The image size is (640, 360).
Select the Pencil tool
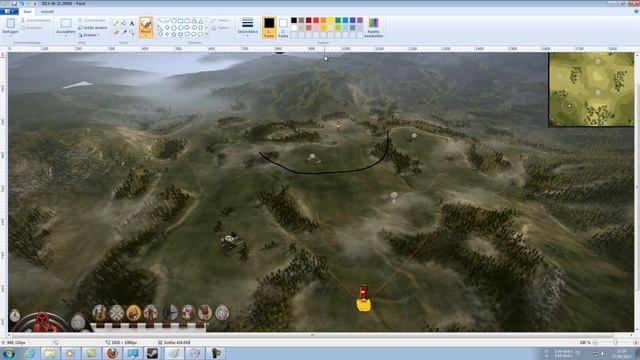coord(116,23)
